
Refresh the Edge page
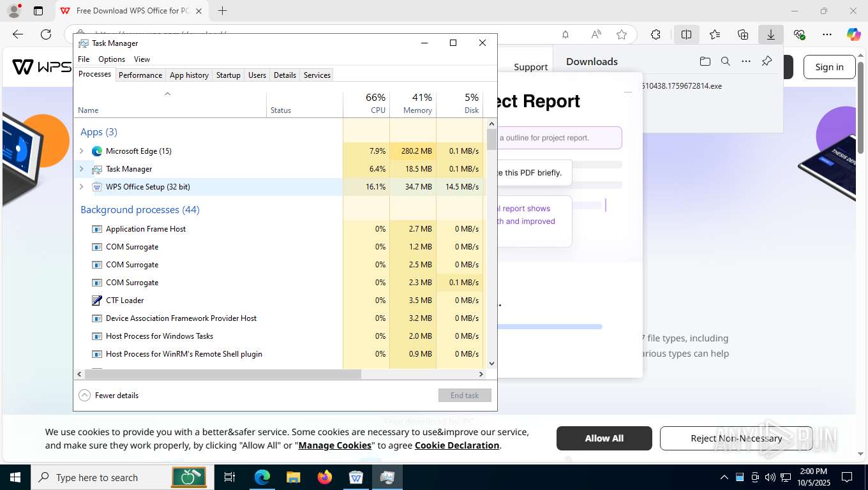[46, 34]
